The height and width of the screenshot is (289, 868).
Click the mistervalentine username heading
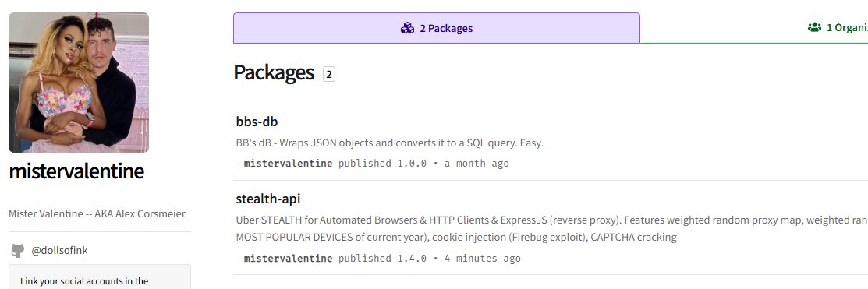76,172
